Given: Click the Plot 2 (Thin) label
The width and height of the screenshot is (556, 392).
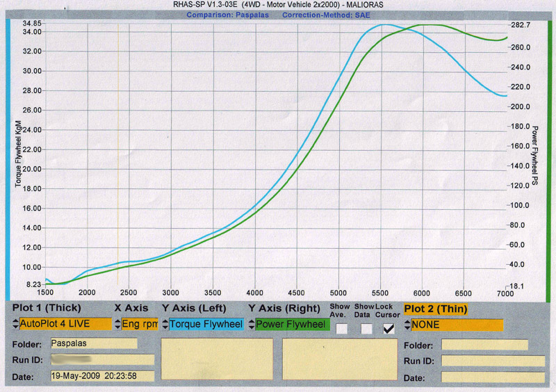Looking at the screenshot, I should point(436,309).
